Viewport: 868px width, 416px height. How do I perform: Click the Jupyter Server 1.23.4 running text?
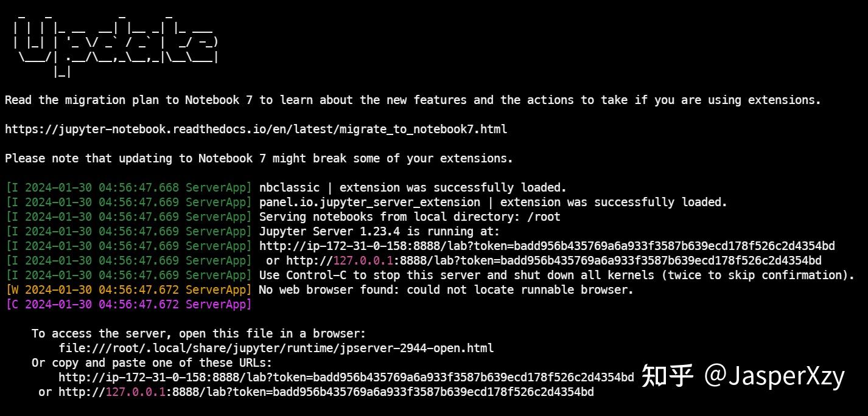point(379,231)
